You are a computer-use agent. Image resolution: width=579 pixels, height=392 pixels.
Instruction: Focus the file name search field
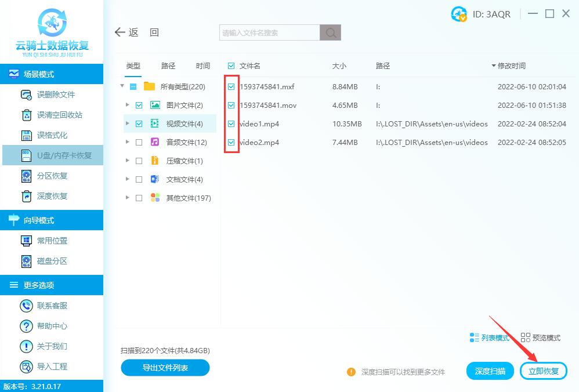coord(270,32)
